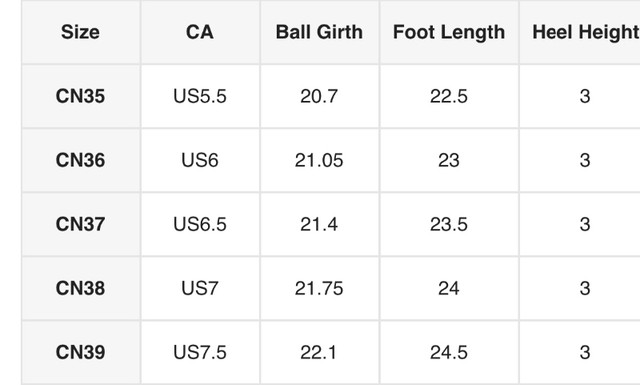Select the US5.5 cell
The height and width of the screenshot is (385, 640).
click(x=200, y=96)
